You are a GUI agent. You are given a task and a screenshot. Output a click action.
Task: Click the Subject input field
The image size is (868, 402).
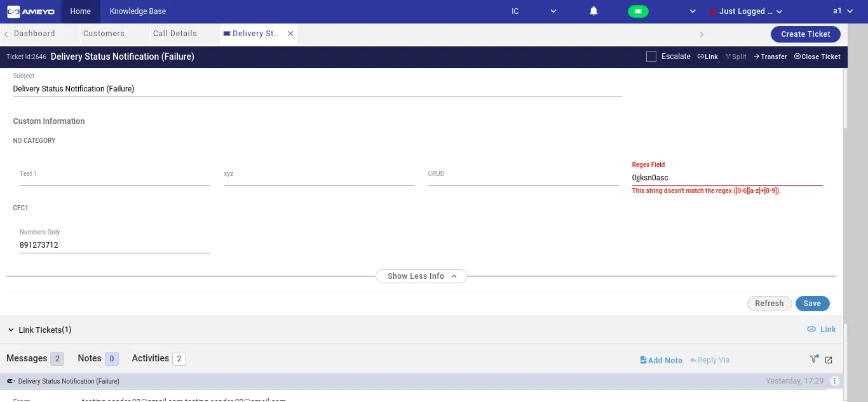pyautogui.click(x=317, y=89)
